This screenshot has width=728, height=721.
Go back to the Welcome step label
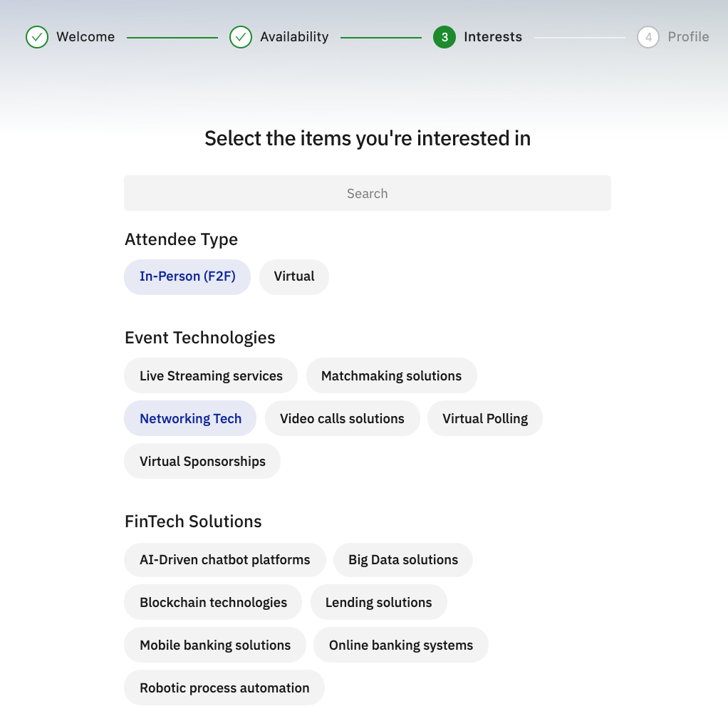85,36
